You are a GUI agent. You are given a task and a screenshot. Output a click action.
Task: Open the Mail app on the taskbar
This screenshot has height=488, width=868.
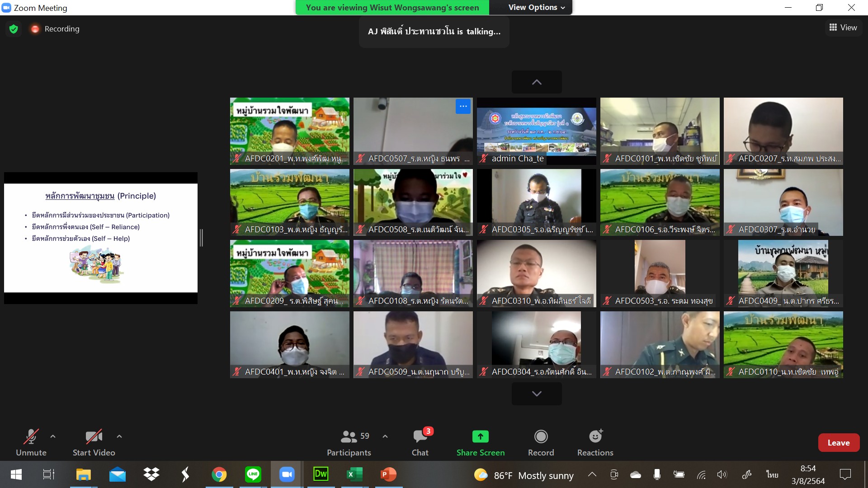pyautogui.click(x=118, y=474)
